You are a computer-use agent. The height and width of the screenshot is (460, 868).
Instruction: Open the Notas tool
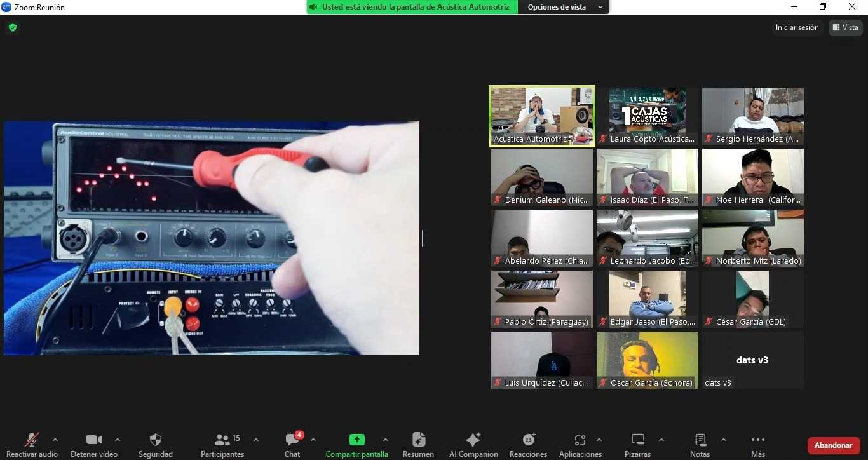(700, 440)
